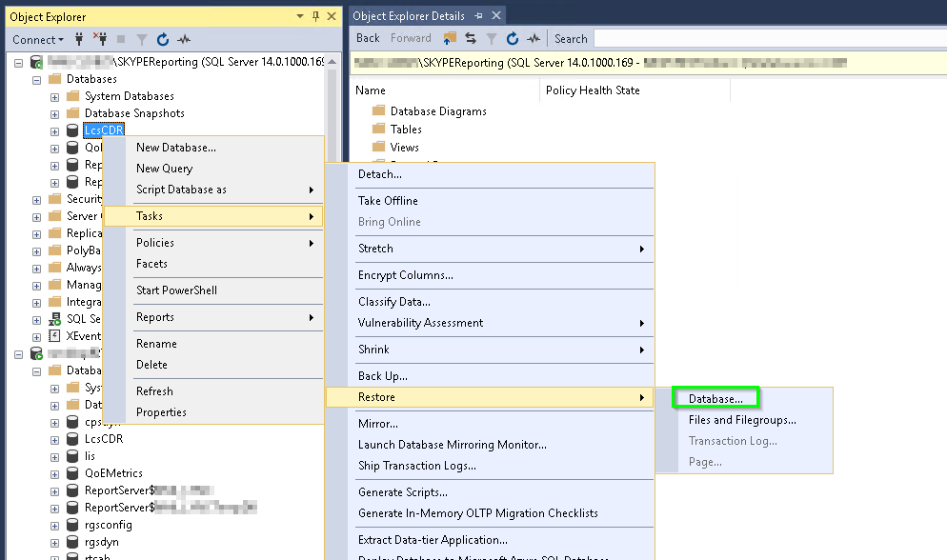The width and height of the screenshot is (947, 560).
Task: Click the Connect Object Explorer plug icon
Action: pyautogui.click(x=80, y=39)
